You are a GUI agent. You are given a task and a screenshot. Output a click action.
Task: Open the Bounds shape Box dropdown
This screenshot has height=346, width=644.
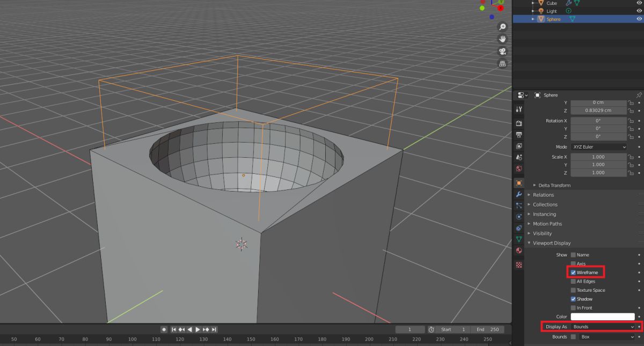pos(608,337)
